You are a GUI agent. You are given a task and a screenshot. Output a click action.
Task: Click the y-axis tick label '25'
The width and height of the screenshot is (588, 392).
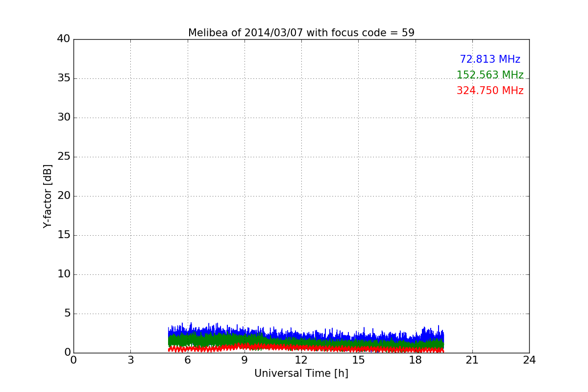(64, 156)
